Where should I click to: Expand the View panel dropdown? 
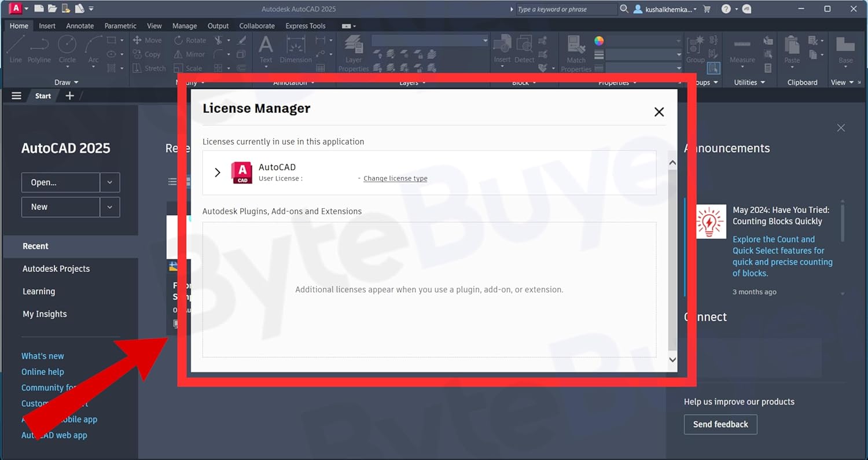[x=842, y=82]
